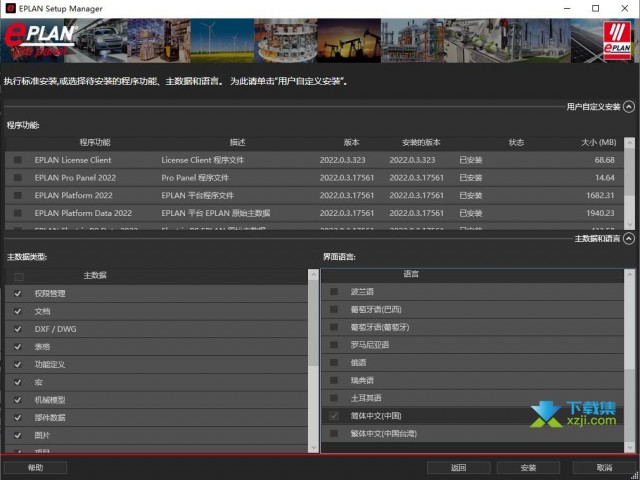Uncheck the 文档 master data checkbox
Viewport: 640px width, 480px height.
coord(18,311)
